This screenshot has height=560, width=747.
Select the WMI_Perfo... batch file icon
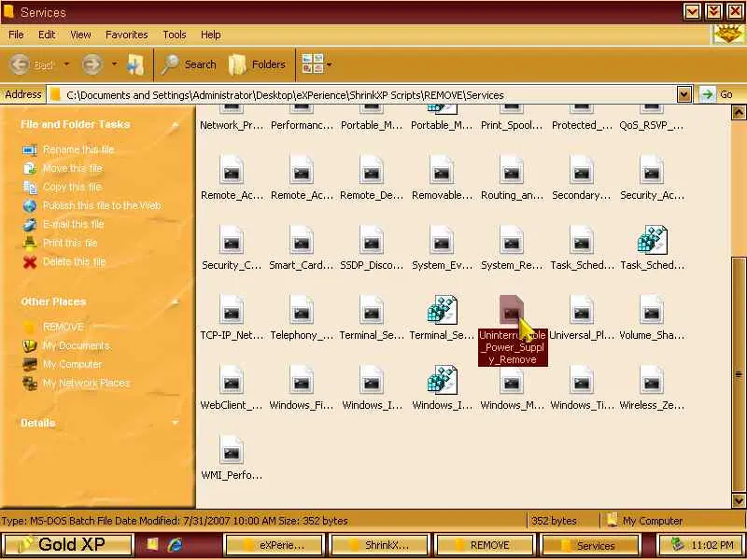click(x=232, y=450)
